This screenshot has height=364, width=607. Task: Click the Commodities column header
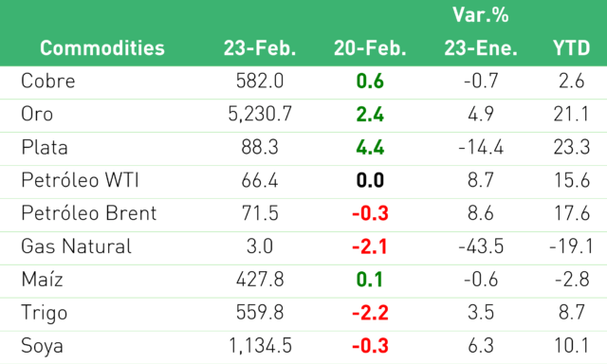click(x=102, y=48)
